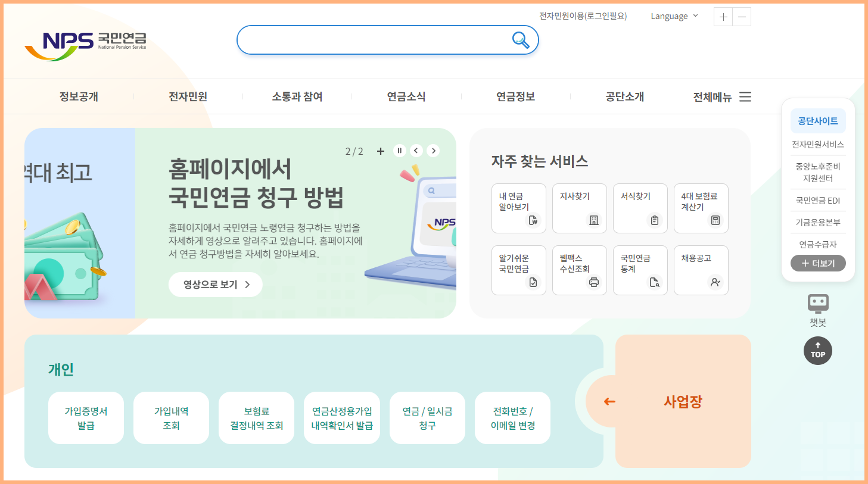Select the 지사찾기 branch finder icon
This screenshot has height=484, width=868.
pos(579,208)
